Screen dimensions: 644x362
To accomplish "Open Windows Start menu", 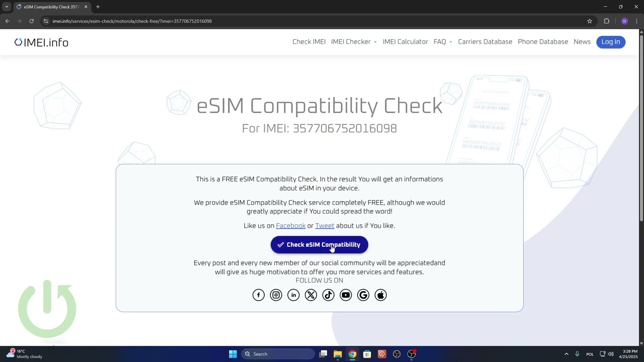I will click(233, 354).
